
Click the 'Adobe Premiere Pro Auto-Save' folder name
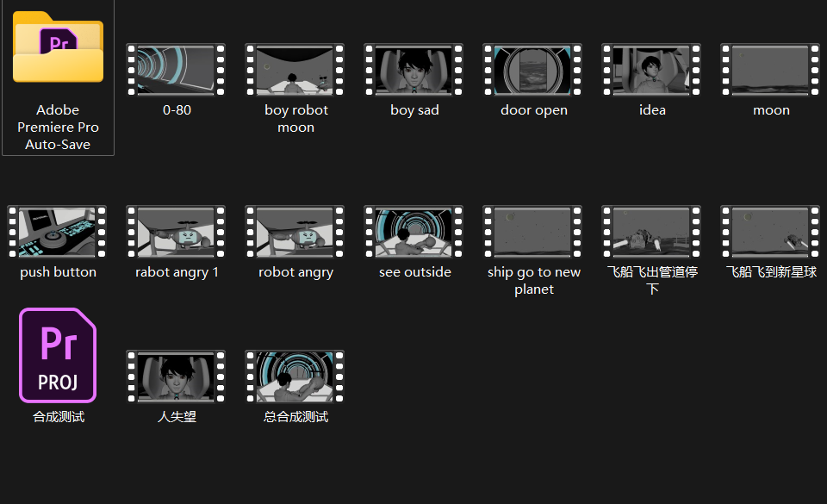click(58, 127)
